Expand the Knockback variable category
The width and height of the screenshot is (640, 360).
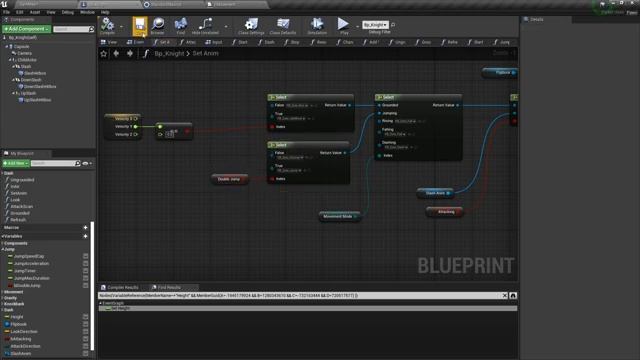point(2,304)
